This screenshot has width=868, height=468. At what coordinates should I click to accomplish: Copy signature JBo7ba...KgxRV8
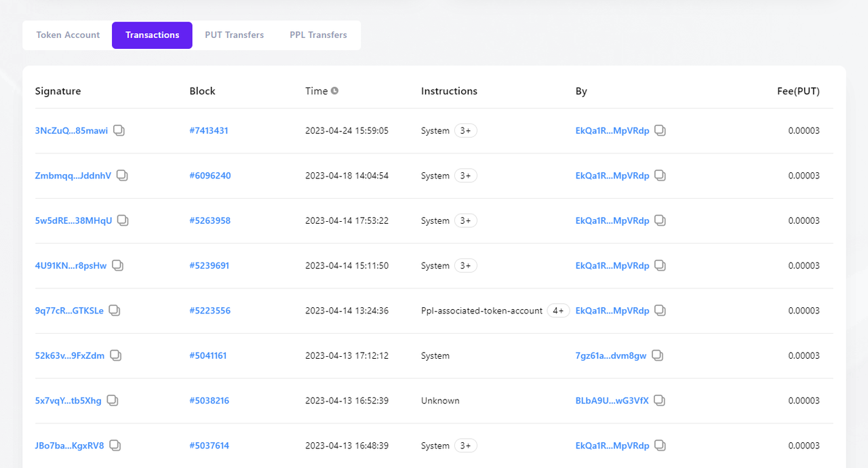(115, 446)
